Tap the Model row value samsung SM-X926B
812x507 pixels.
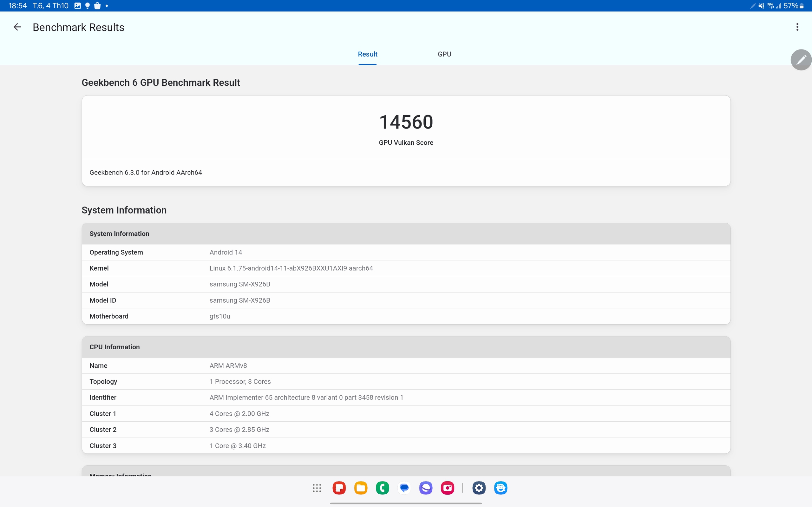[x=239, y=284]
